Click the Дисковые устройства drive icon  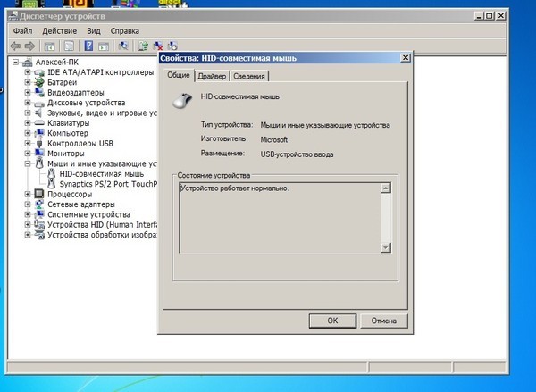[x=39, y=103]
